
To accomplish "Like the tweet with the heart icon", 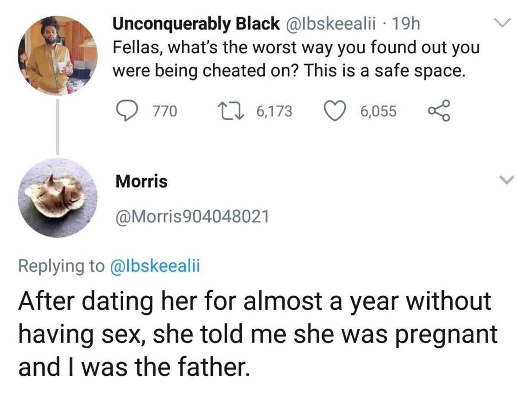I will point(336,110).
